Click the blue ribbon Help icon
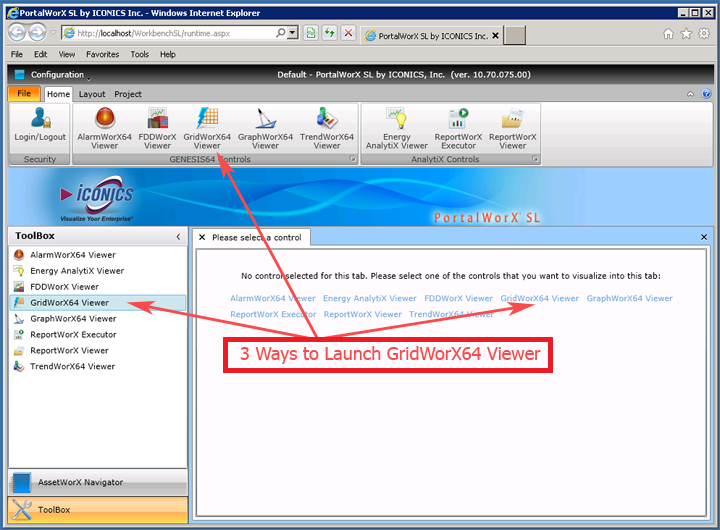Image resolution: width=720 pixels, height=530 pixels. (x=706, y=94)
